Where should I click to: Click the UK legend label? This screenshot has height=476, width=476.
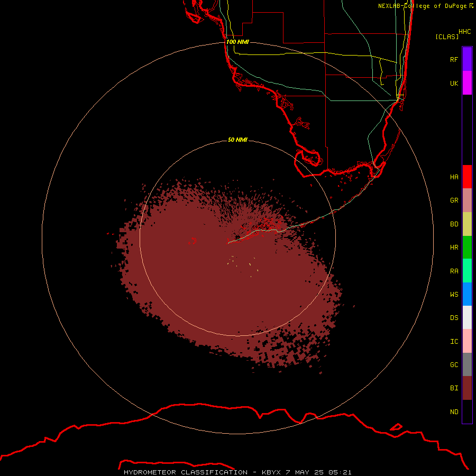tap(454, 83)
